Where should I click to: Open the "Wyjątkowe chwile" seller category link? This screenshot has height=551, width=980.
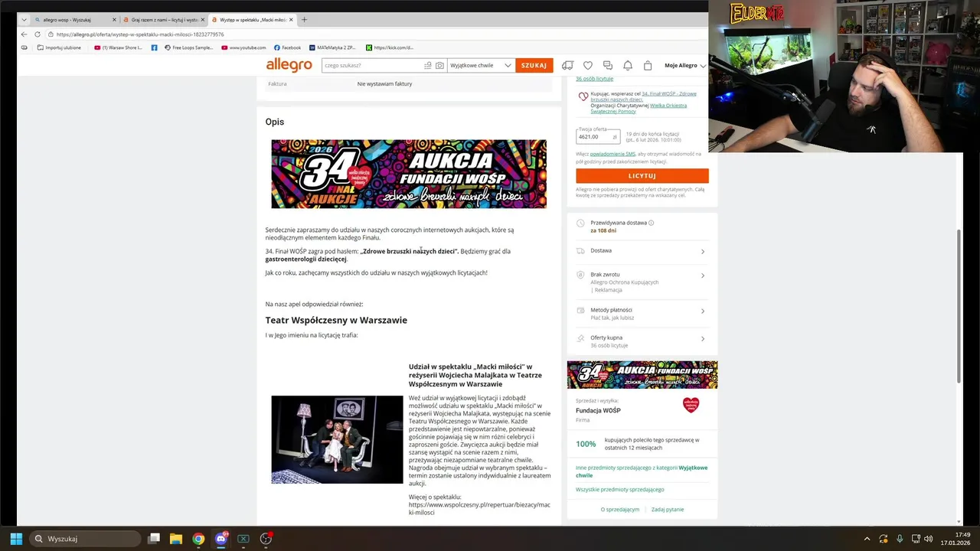[x=642, y=471]
